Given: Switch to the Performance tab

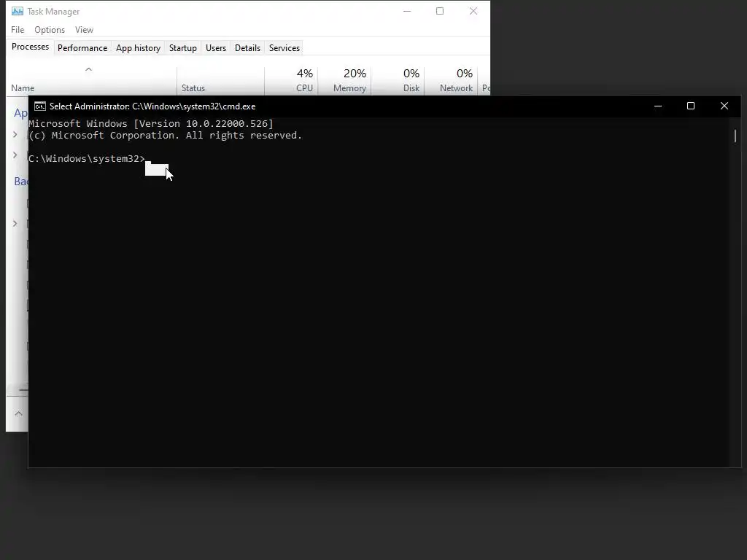Looking at the screenshot, I should click(82, 48).
